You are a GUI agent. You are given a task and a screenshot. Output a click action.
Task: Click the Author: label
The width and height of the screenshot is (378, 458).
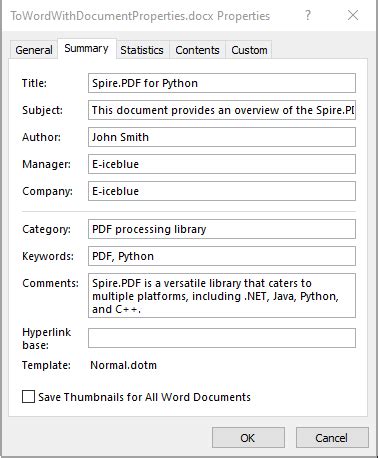41,137
